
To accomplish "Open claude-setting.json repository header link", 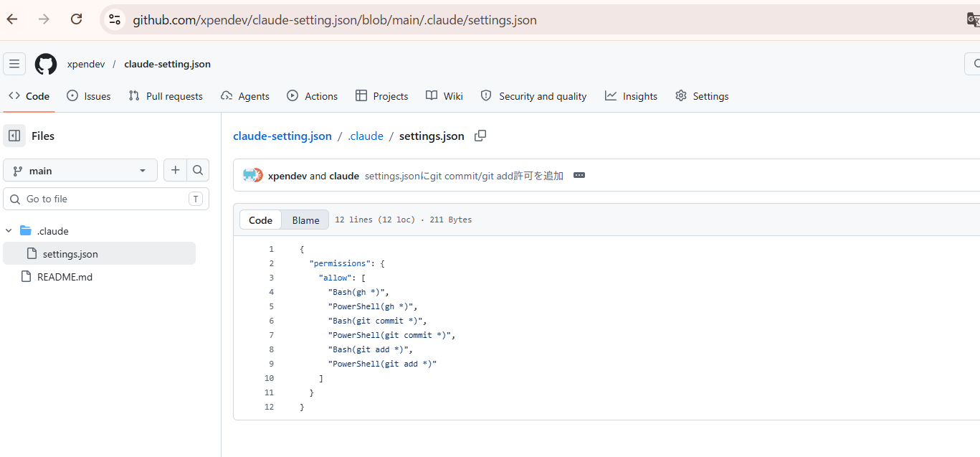I will [x=167, y=64].
